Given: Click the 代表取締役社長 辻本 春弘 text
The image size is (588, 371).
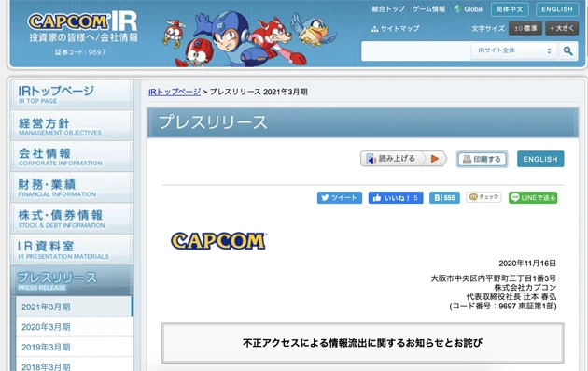Looking at the screenshot, I should 511,296.
